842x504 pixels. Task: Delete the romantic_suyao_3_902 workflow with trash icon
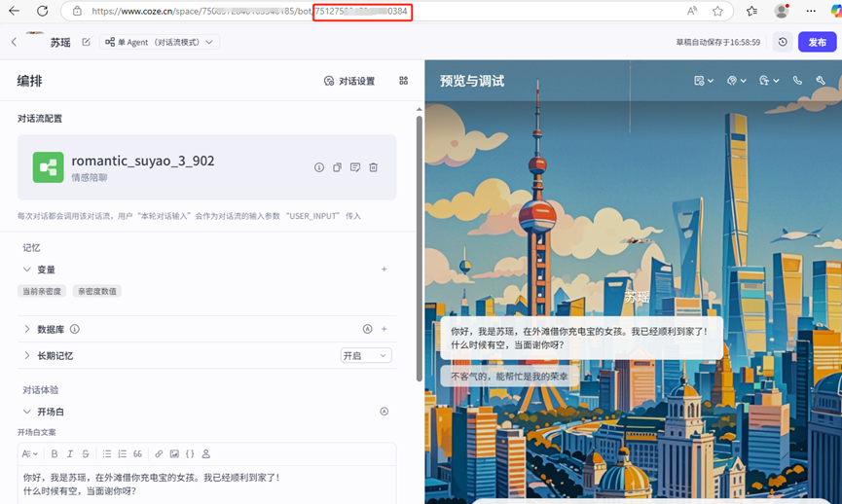374,167
